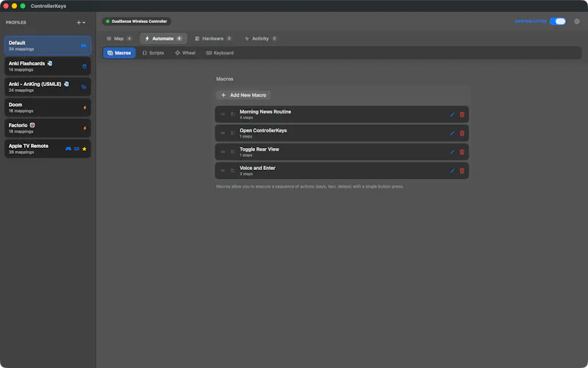Open settings via the gear icon
The height and width of the screenshot is (368, 588).
click(x=577, y=21)
